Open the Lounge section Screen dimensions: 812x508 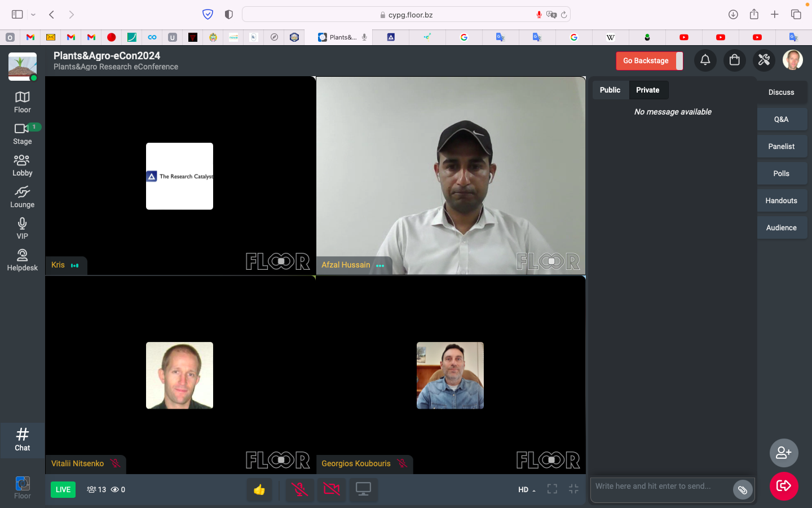[22, 197]
